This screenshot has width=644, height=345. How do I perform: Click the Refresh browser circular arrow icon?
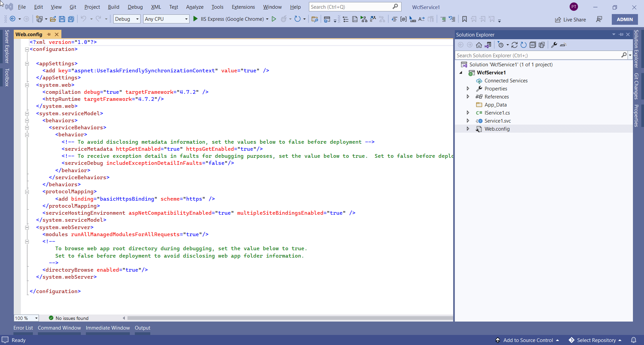297,19
